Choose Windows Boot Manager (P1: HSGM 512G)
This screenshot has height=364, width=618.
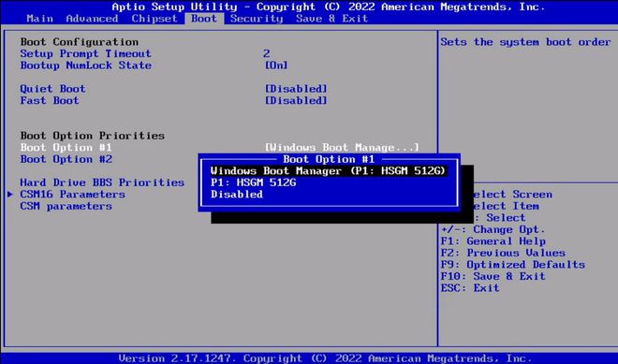coord(328,171)
